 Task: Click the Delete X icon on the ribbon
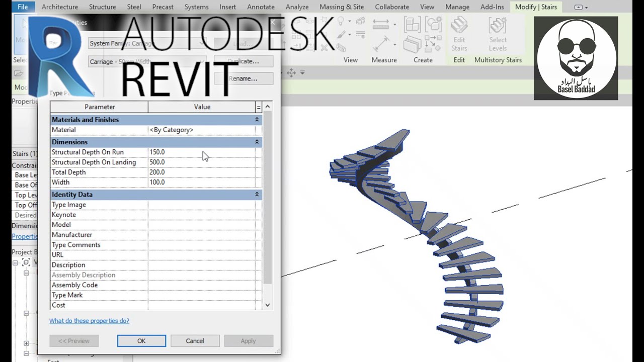click(325, 48)
